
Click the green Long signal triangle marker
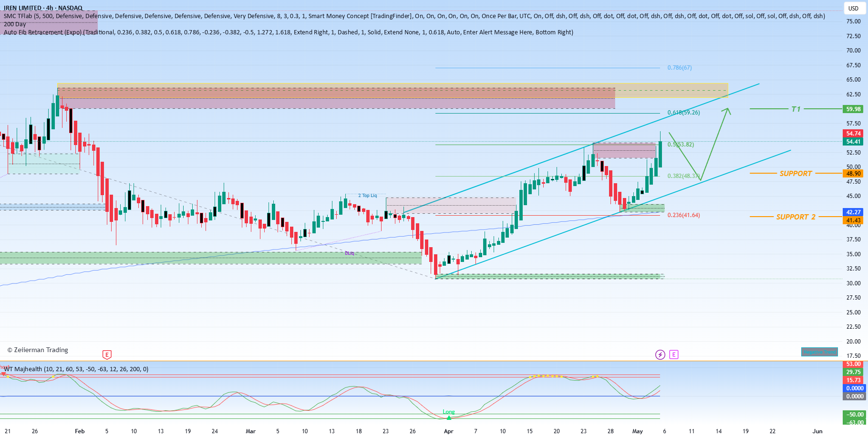click(x=449, y=417)
